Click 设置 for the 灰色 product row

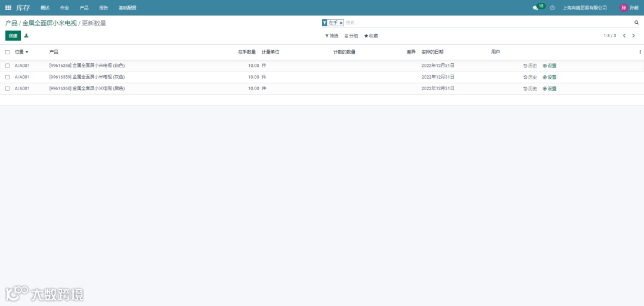[x=550, y=77]
